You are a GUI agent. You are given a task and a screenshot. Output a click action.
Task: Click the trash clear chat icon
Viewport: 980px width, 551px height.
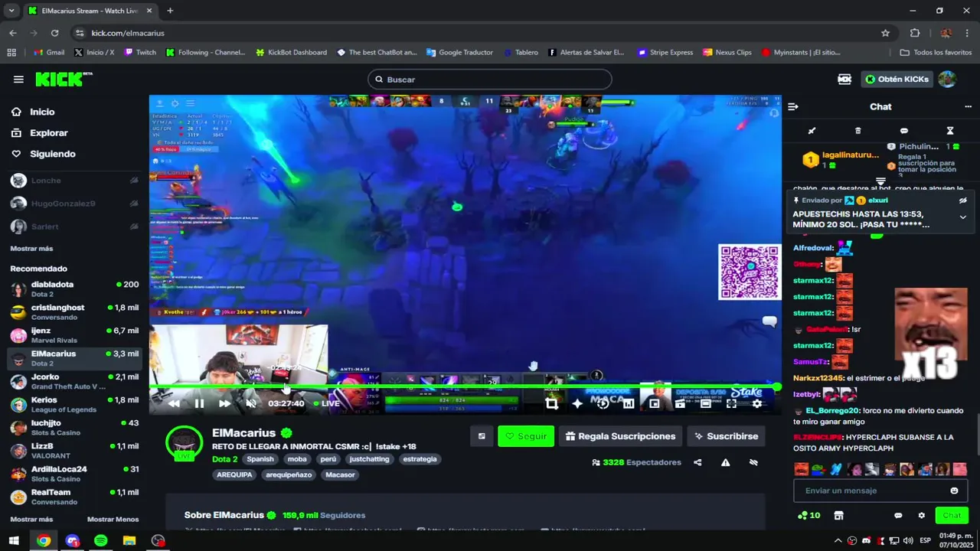pos(857,131)
